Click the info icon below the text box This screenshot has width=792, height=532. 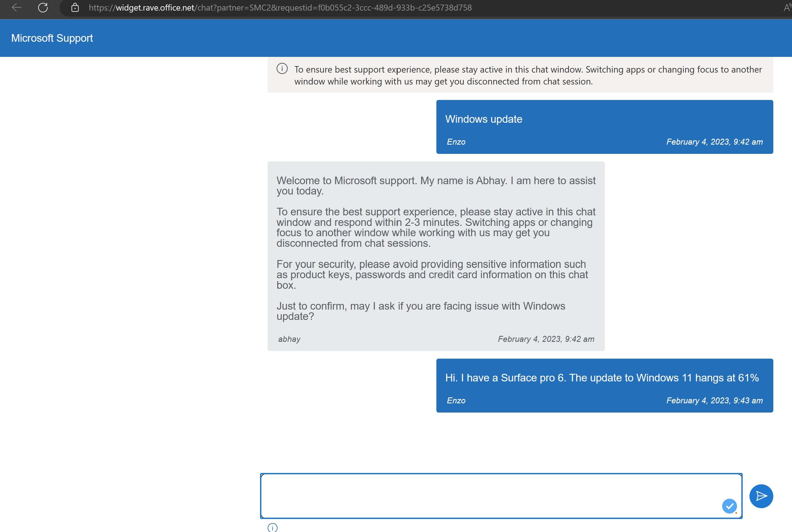coord(272,527)
